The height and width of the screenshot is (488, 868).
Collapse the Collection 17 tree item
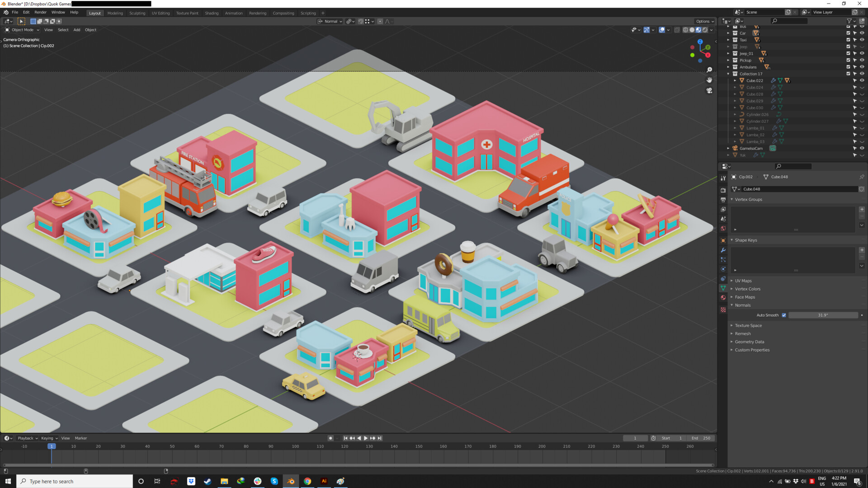tap(728, 74)
